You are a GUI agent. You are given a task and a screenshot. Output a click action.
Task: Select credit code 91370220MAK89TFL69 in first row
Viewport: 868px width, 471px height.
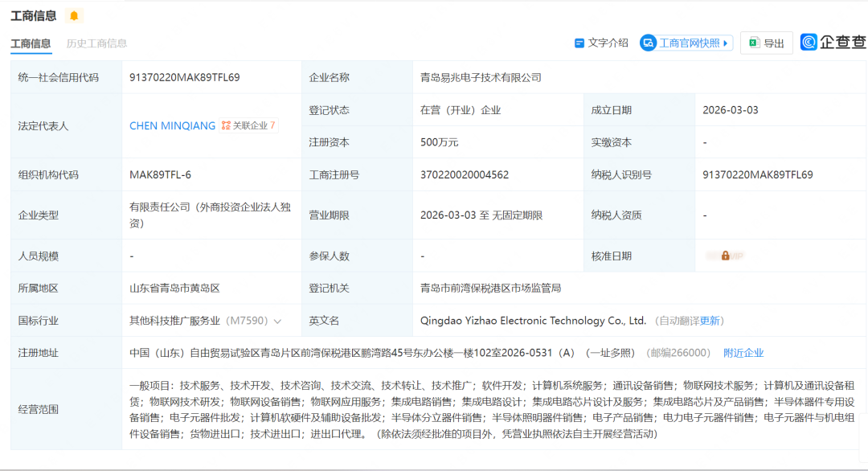click(184, 77)
